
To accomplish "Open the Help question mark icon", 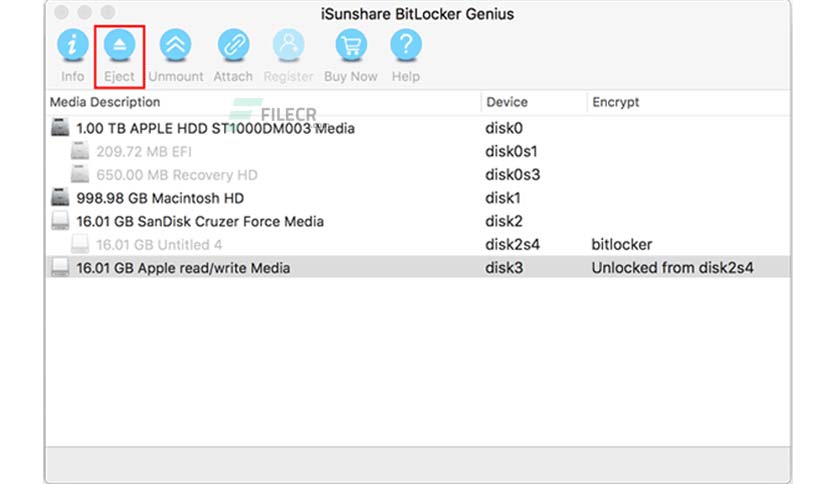I will point(406,45).
